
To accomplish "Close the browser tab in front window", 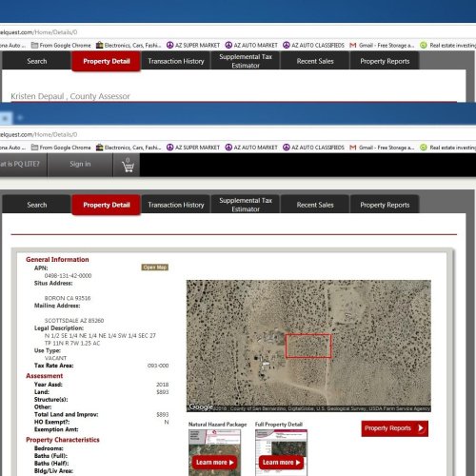I will 5,118.
